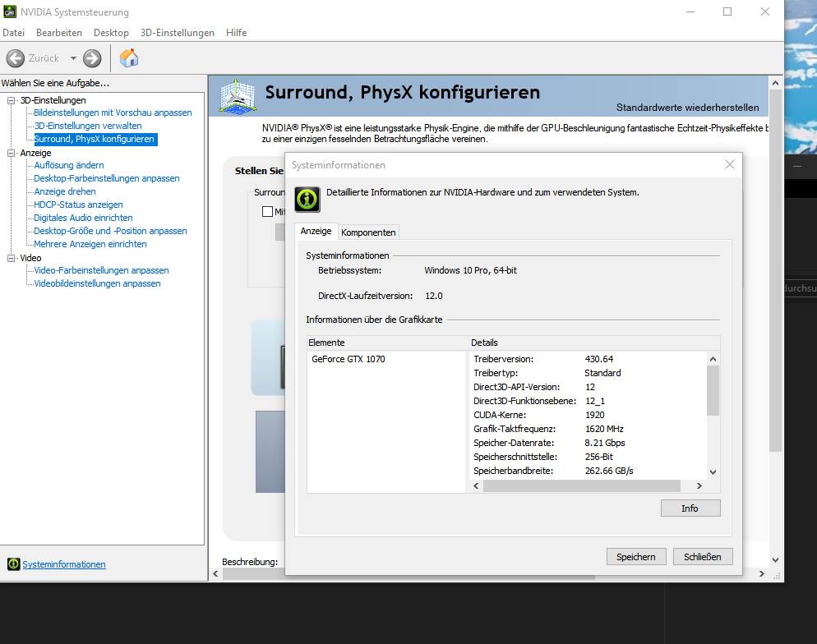817x644 pixels.
Task: Click the Speicherbandbreite value 262.66 GB/s
Action: [608, 471]
